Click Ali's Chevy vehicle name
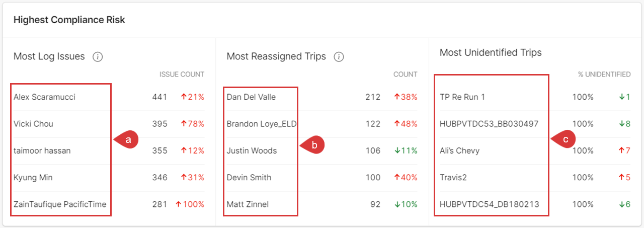The width and height of the screenshot is (644, 228). [x=459, y=150]
